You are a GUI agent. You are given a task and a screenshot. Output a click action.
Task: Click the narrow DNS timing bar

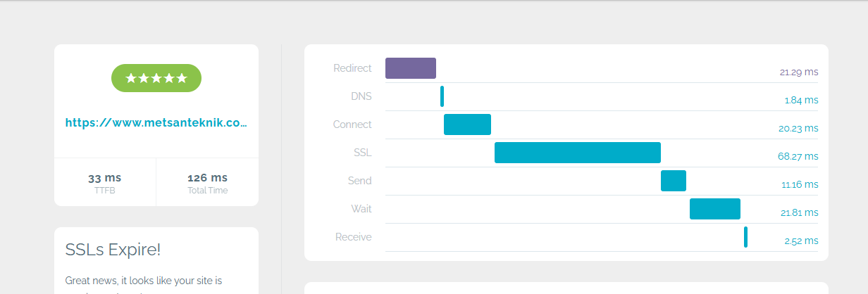click(442, 96)
